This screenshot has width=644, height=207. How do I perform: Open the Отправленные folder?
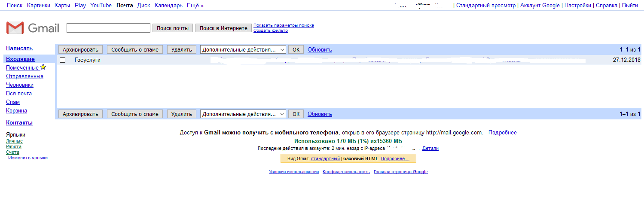pyautogui.click(x=24, y=76)
